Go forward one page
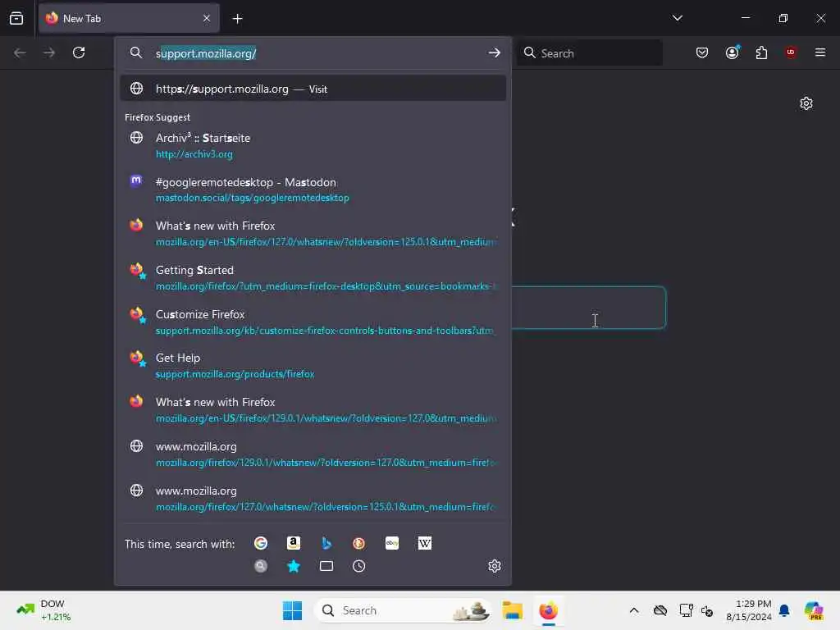840x630 pixels. pyautogui.click(x=49, y=52)
